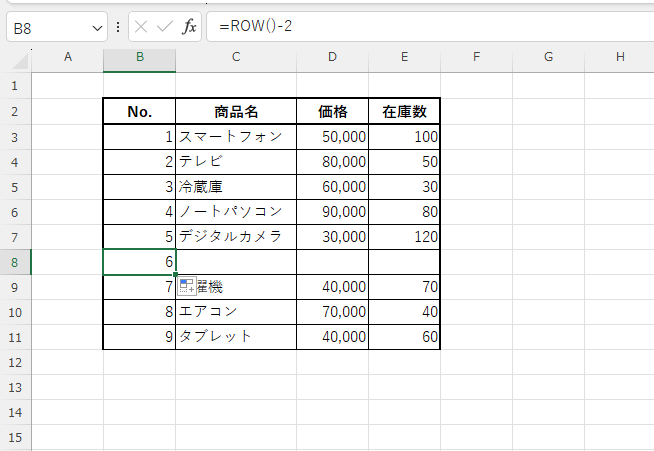
Task: Click the stock cell 80
Action: [x=405, y=212]
